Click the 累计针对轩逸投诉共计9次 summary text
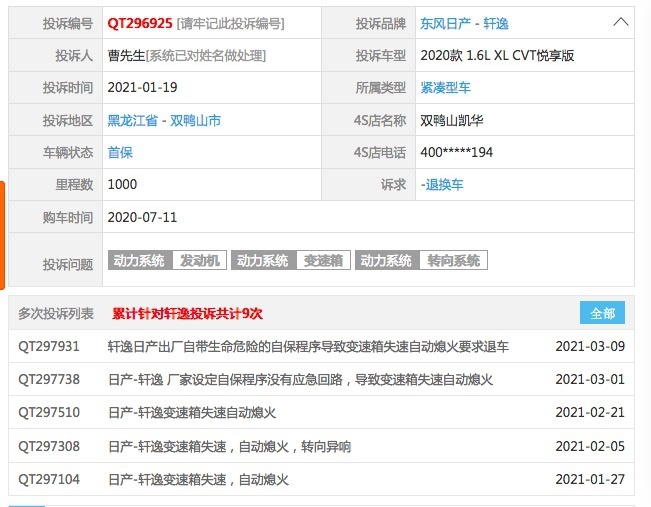This screenshot has width=651, height=507. 187,313
